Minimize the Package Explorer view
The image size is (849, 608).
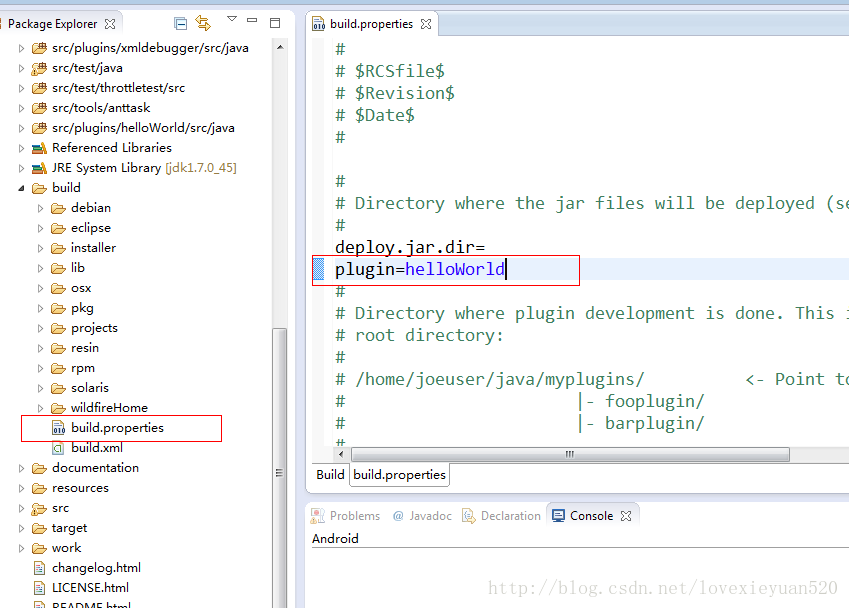coord(252,20)
